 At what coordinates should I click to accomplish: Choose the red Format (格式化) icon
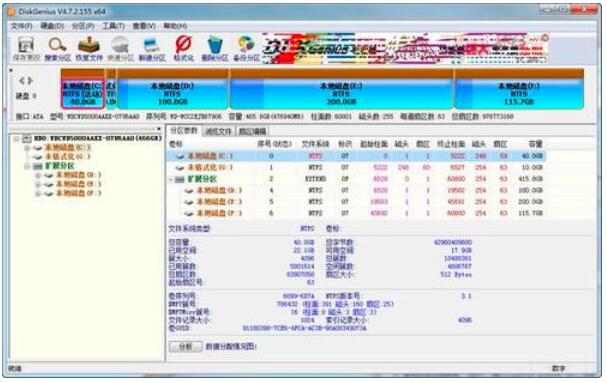[183, 49]
